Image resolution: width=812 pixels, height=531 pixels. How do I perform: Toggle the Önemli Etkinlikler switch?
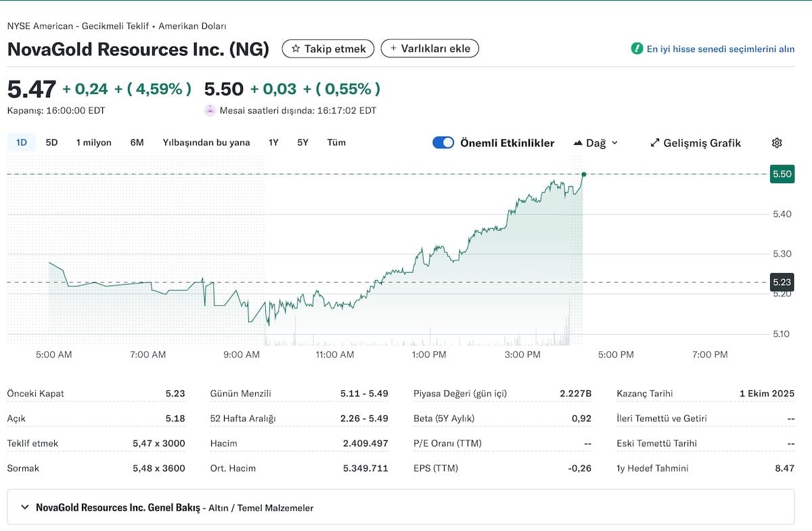pos(443,143)
